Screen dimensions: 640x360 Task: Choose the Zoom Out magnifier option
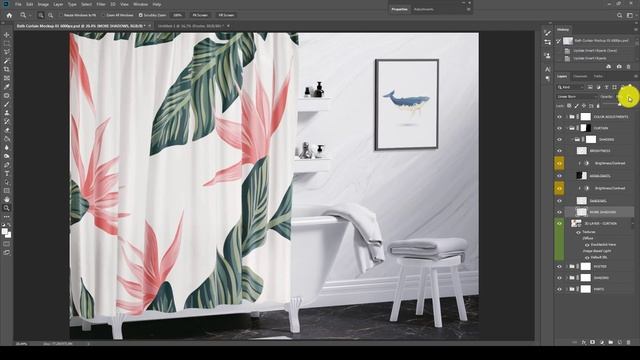tap(51, 15)
